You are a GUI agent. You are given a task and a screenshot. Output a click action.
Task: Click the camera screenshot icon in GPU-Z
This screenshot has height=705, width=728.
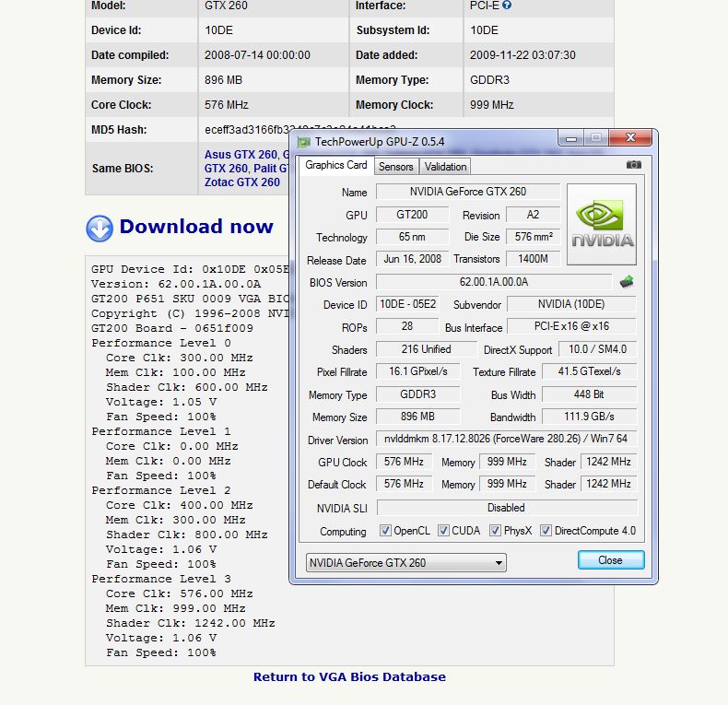pos(634,165)
